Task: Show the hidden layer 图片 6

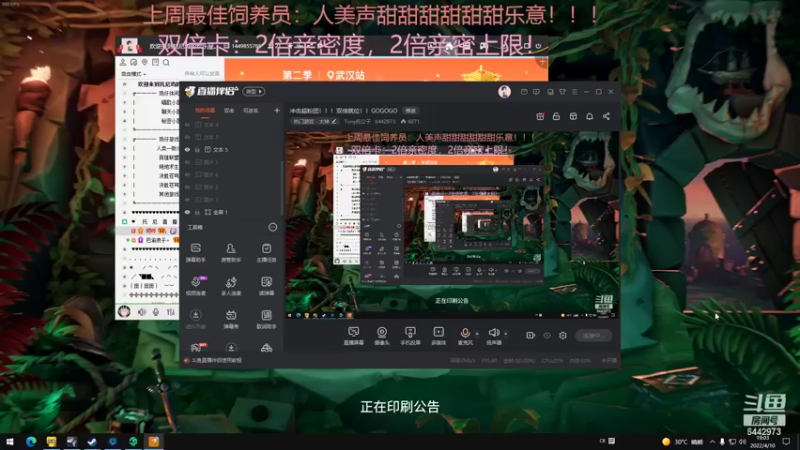Action: (187, 174)
